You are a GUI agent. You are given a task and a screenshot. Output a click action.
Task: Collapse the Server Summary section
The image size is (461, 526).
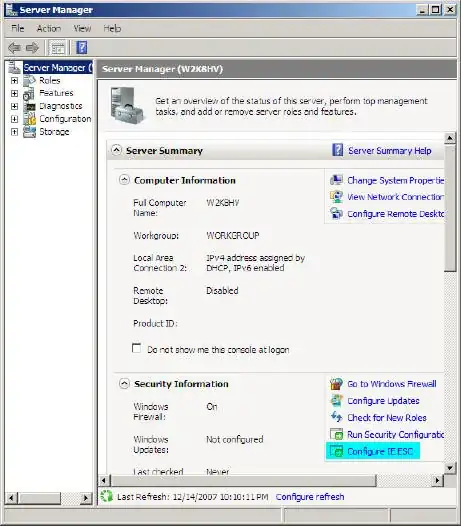pyautogui.click(x=116, y=150)
